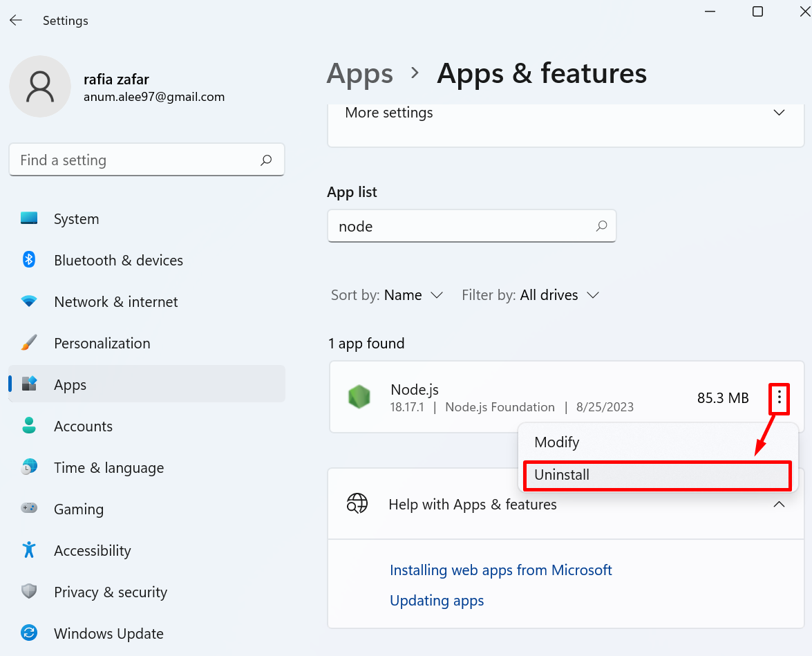Image resolution: width=812 pixels, height=656 pixels.
Task: Open the Updating apps link
Action: [437, 601]
